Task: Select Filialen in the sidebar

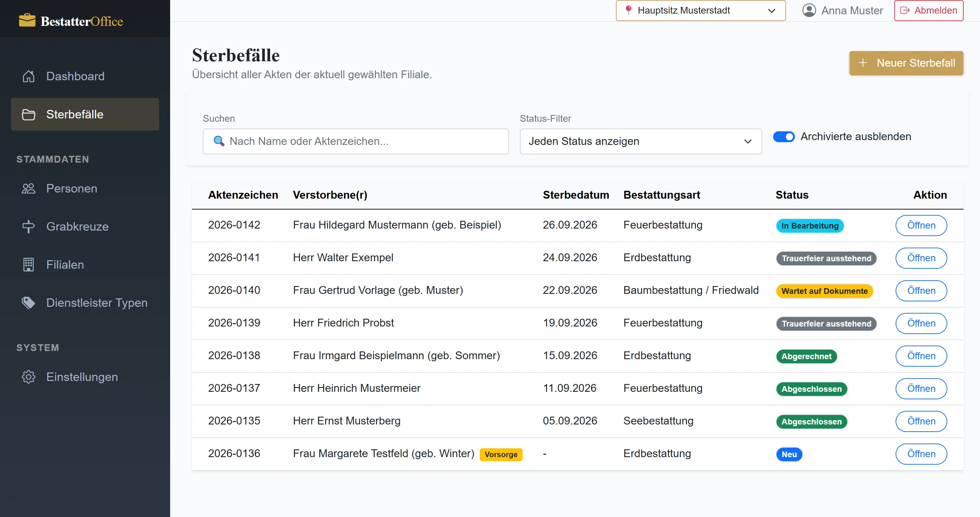Action: pos(85,265)
